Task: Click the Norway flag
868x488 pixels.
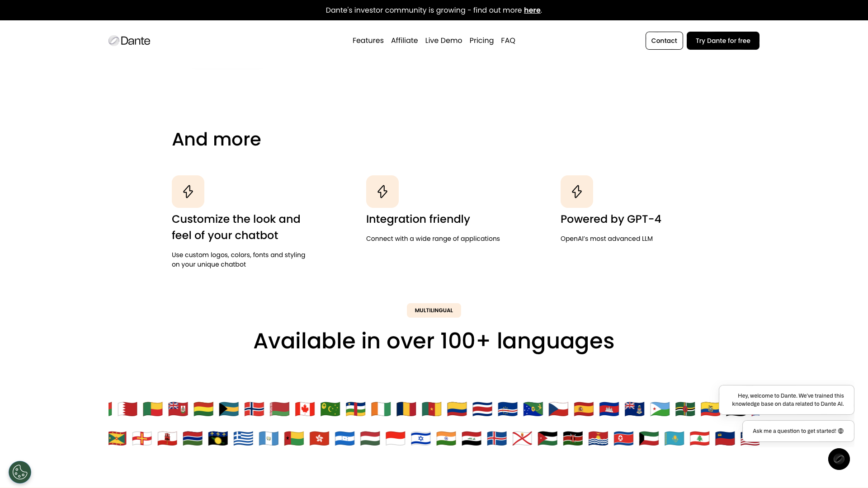Action: coord(254,409)
